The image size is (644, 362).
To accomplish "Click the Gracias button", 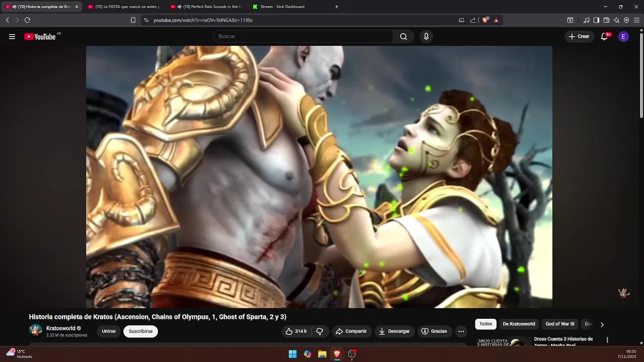I will [434, 331].
